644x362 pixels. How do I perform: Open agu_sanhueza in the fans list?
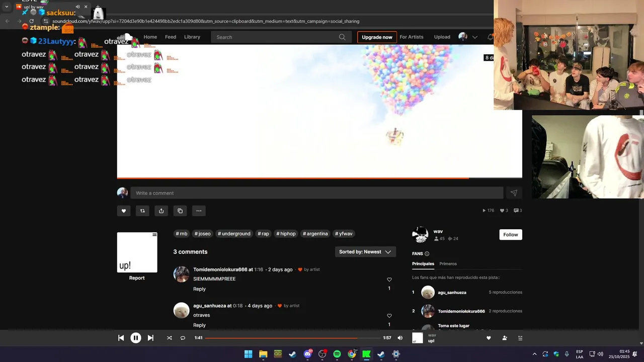coord(452,293)
